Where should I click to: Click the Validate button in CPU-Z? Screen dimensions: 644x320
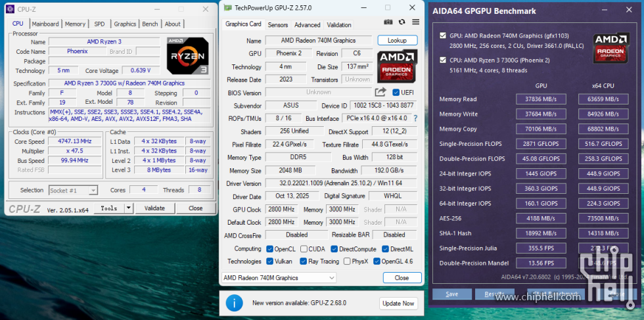coord(154,208)
